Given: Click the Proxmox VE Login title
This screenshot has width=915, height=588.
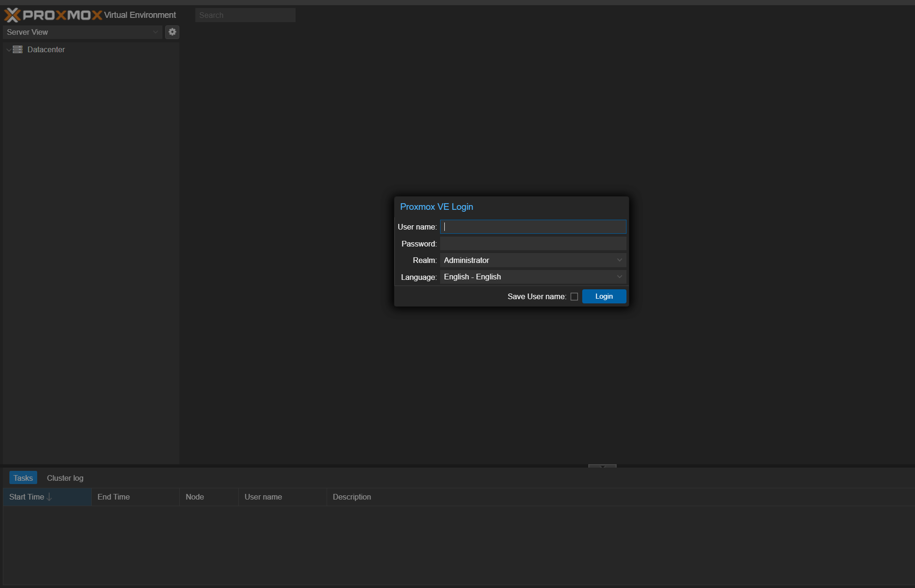Looking at the screenshot, I should (436, 207).
